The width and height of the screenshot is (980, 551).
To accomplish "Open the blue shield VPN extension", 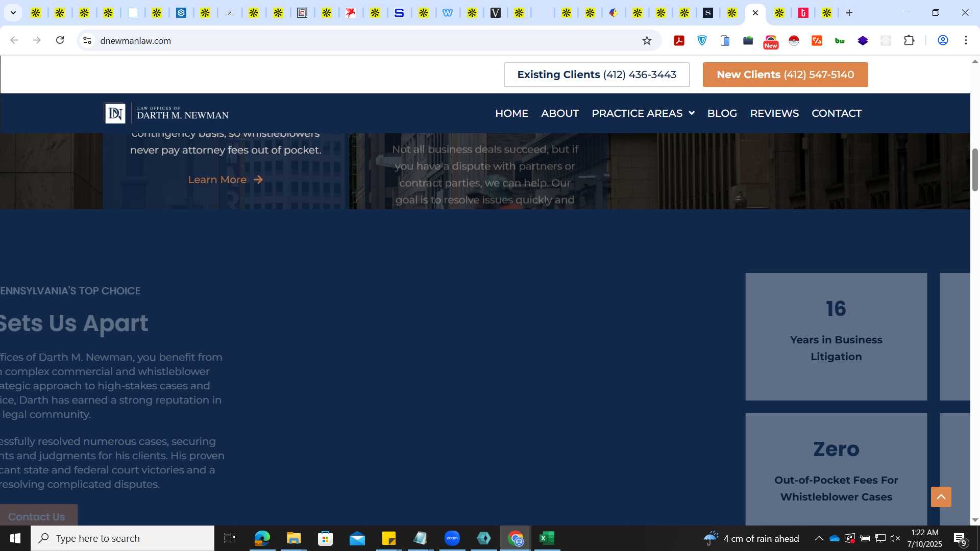I will [702, 41].
